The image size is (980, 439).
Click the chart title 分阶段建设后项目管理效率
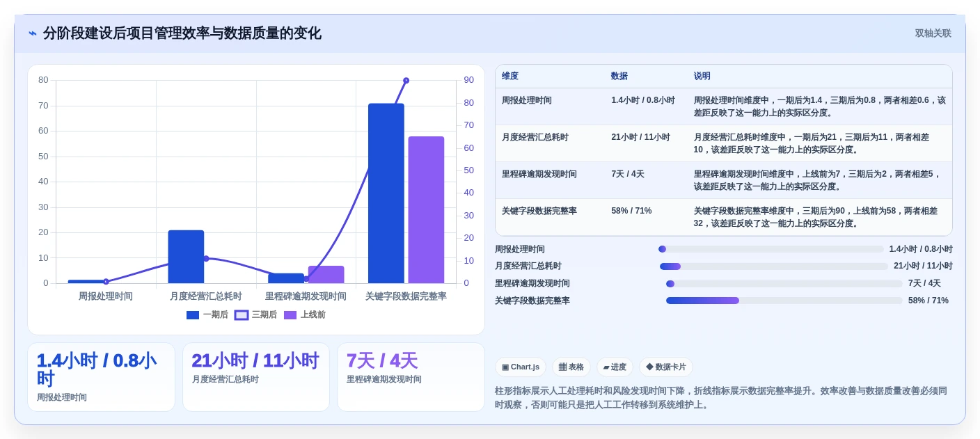click(x=182, y=33)
